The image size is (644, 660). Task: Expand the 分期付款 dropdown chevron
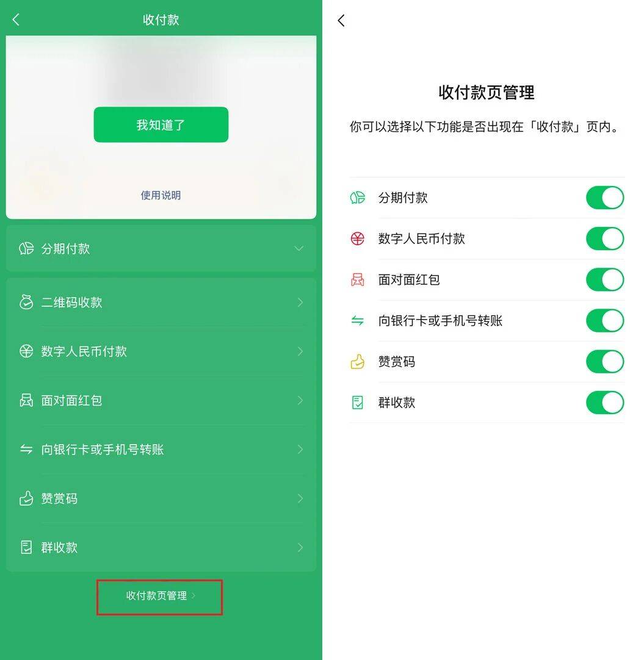click(x=298, y=248)
